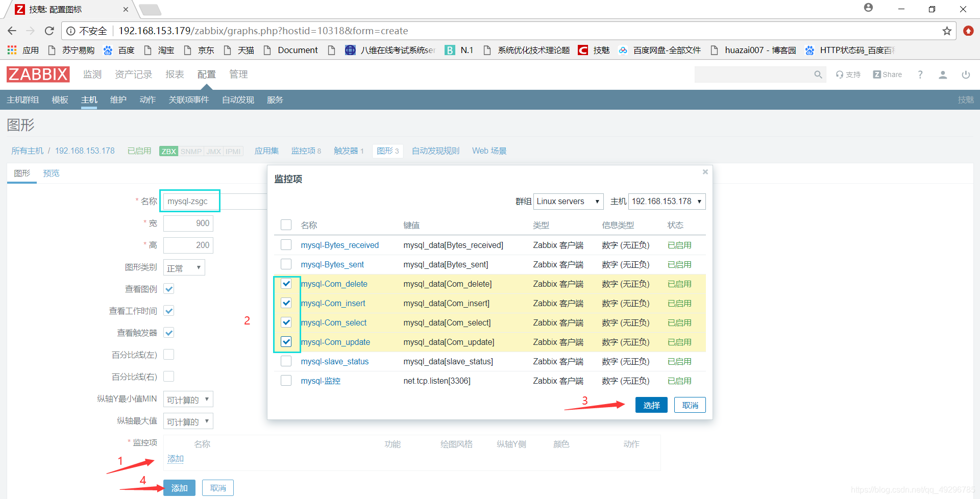
Task: Click the logout power icon
Action: [x=966, y=74]
